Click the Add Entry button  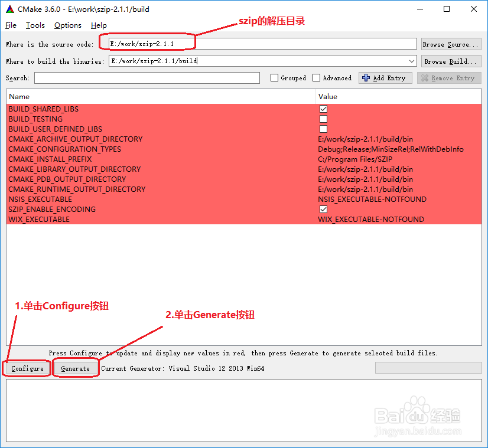(x=385, y=78)
